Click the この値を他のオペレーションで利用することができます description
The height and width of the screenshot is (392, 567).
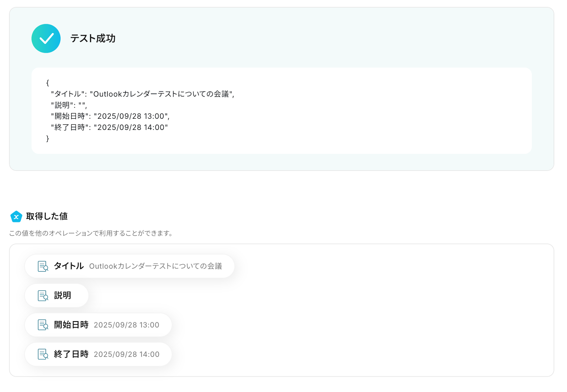(91, 233)
